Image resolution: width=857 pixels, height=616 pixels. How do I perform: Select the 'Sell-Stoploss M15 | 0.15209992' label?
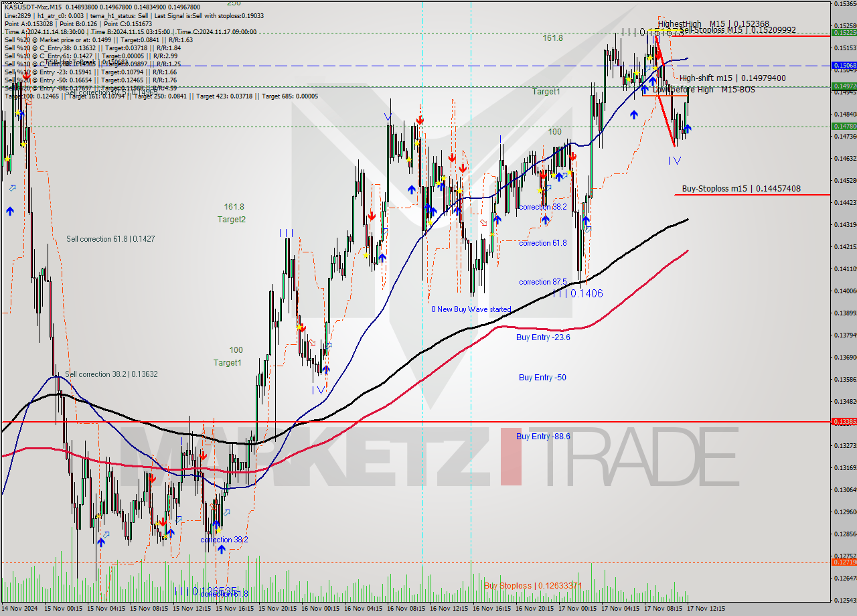pos(738,30)
